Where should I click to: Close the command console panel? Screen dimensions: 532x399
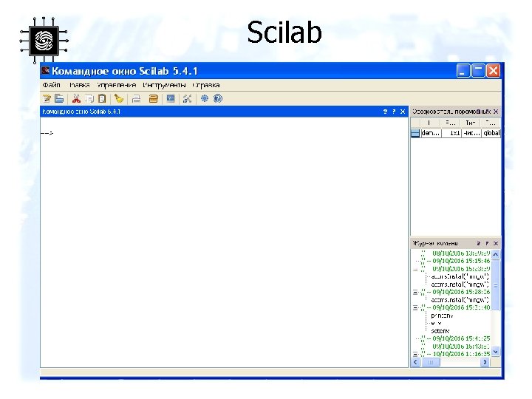[x=403, y=112]
